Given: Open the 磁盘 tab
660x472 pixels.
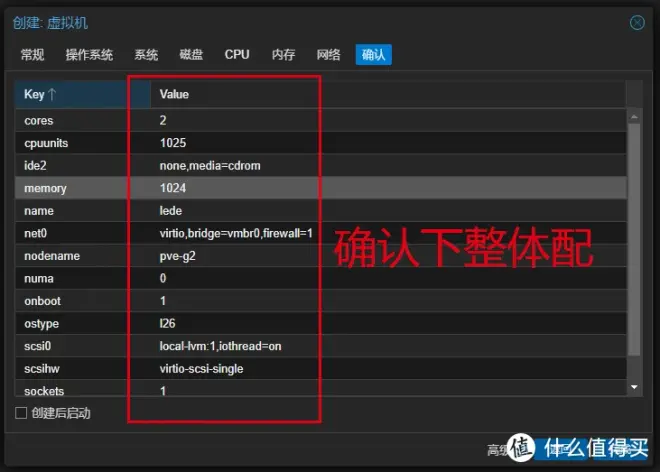Looking at the screenshot, I should [x=191, y=55].
